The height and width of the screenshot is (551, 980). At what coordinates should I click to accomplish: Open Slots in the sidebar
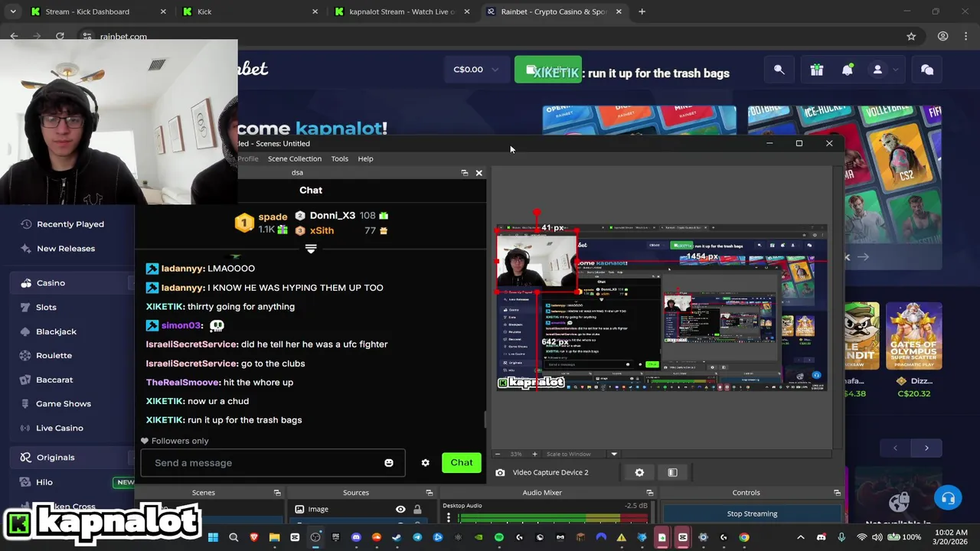point(46,308)
